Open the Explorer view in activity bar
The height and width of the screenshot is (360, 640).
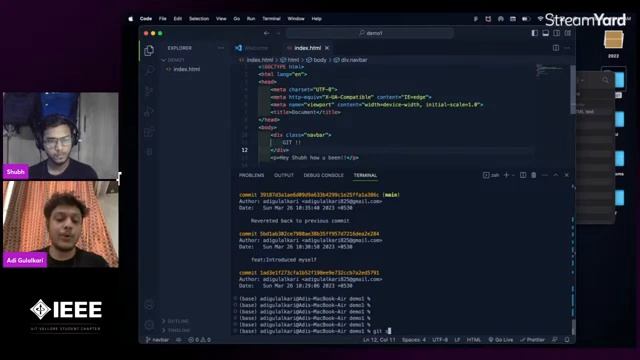click(149, 50)
